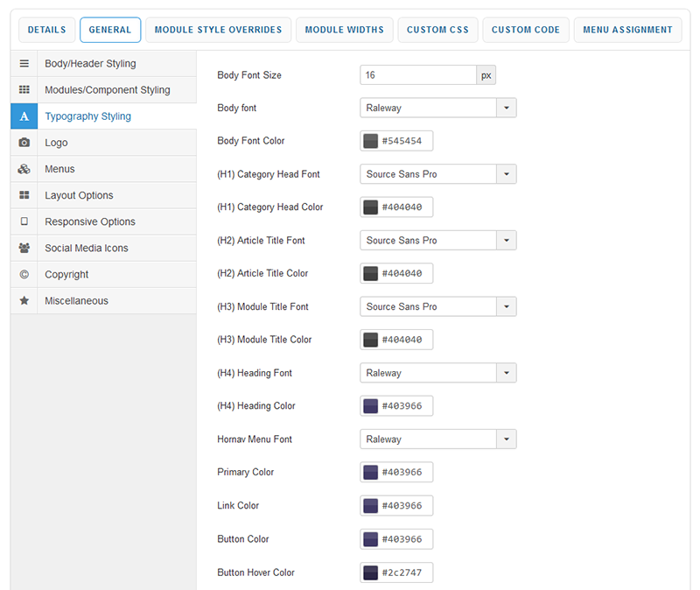Click the Miscellaneous star icon

pyautogui.click(x=24, y=300)
